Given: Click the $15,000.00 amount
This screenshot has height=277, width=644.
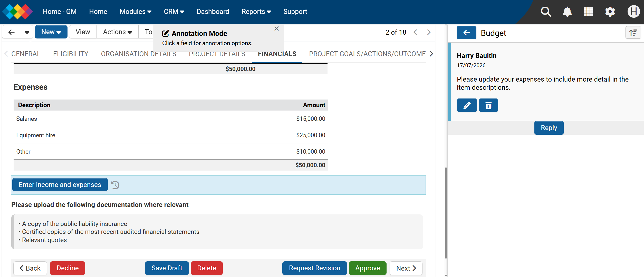Looking at the screenshot, I should click(x=311, y=119).
